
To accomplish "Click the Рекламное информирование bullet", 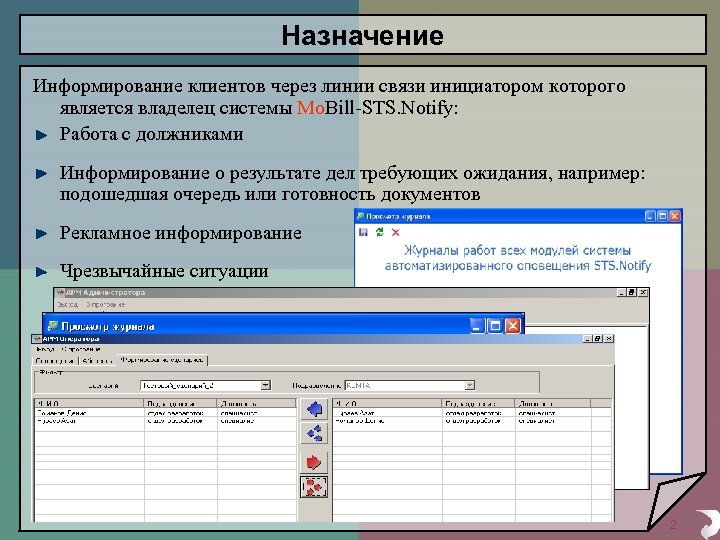I will point(180,233).
